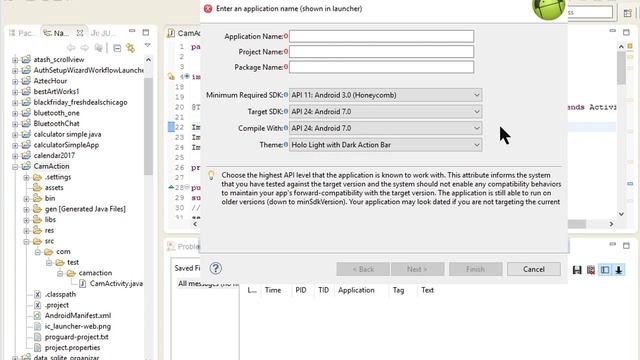
Task: Collapse the camaction package folder
Action: pos(60,273)
